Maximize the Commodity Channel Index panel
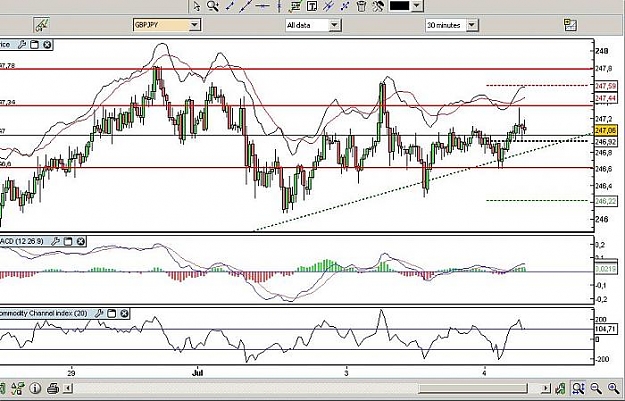 [x=112, y=313]
